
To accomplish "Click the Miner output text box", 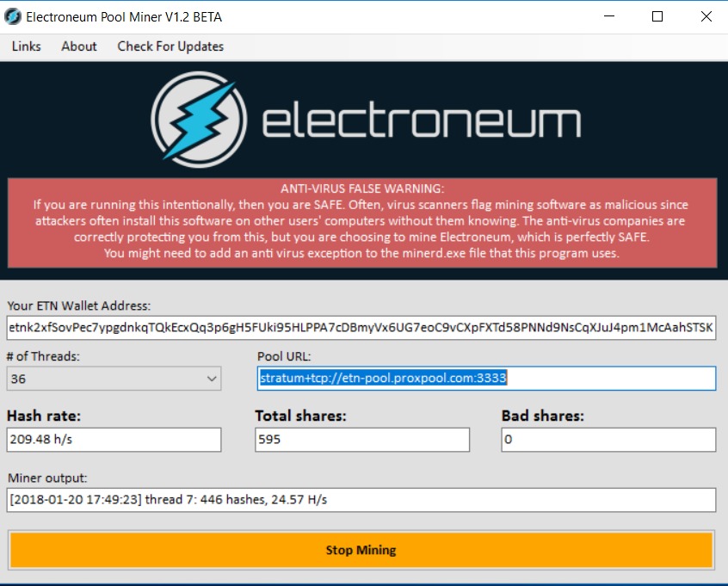I will (361, 500).
